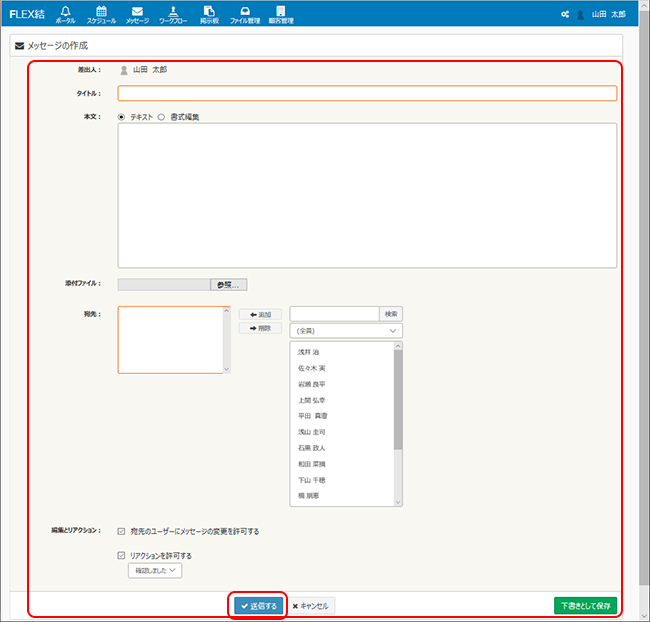
Task: Select 浅山 in the user list
Action: (311, 432)
